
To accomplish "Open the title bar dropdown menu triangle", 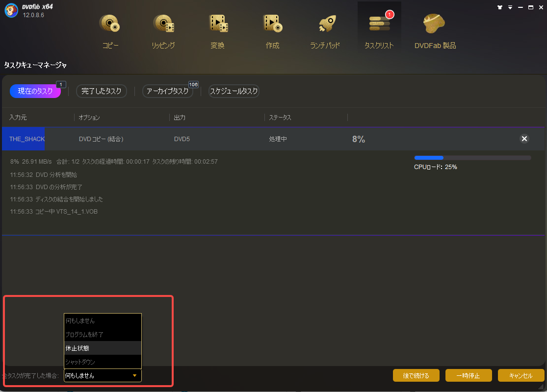I will click(x=510, y=7).
